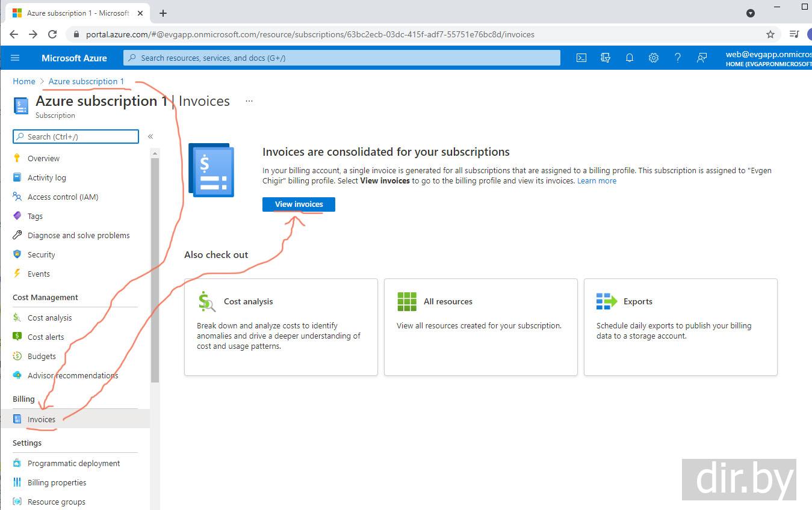
Task: Bookmark this page with the star icon
Action: click(770, 34)
